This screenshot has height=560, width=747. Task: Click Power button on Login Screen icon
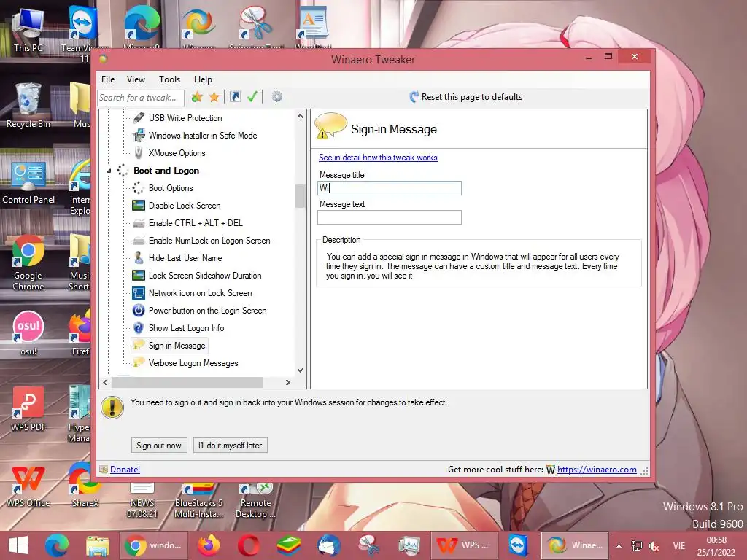click(139, 311)
